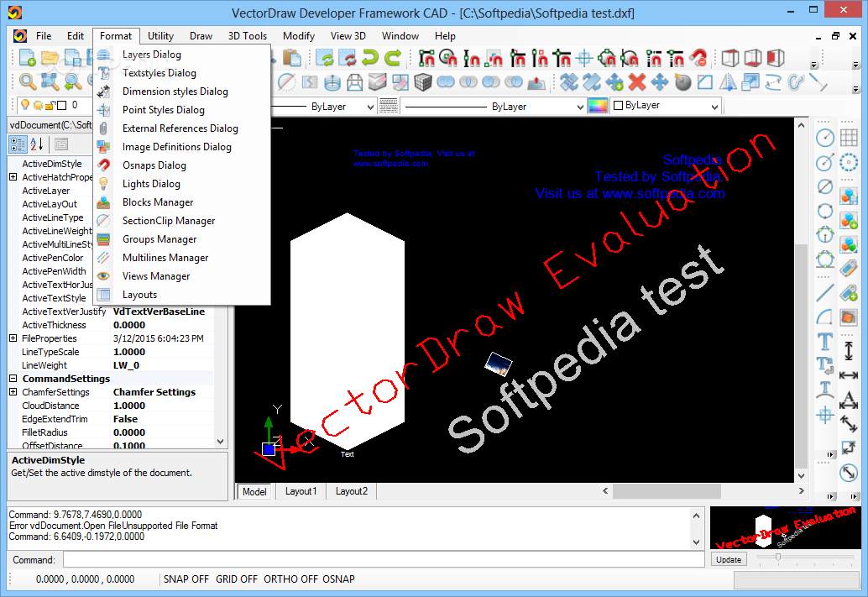Switch to categorized property view
The height and width of the screenshot is (597, 868).
[x=18, y=144]
